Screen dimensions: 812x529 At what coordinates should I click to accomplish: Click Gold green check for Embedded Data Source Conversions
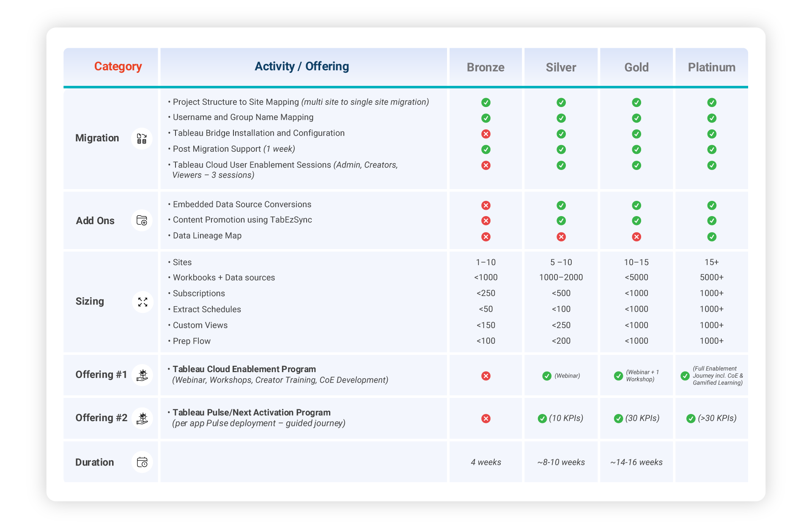[636, 206]
